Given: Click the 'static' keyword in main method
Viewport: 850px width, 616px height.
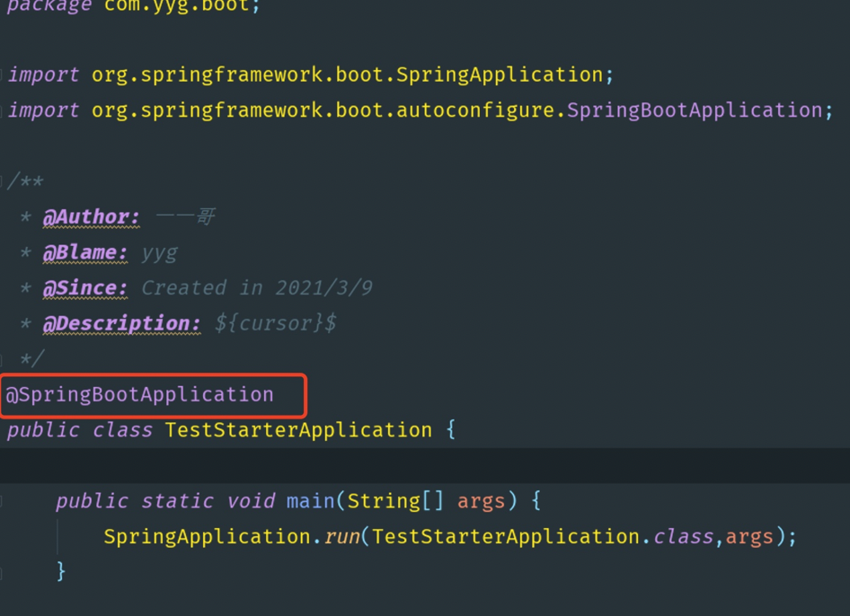Looking at the screenshot, I should click(177, 501).
